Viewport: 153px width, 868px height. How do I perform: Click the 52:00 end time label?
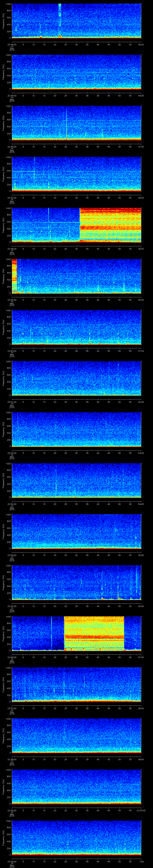coord(141,402)
